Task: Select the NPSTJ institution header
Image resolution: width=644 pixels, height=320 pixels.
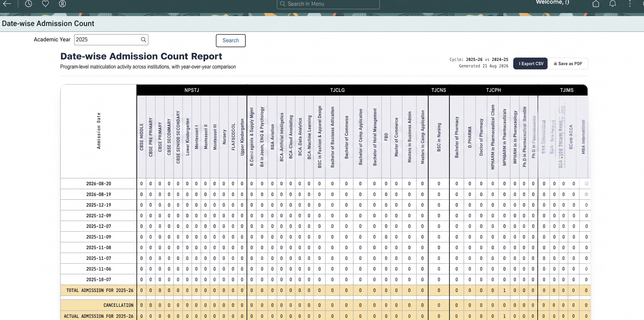Action: tap(192, 90)
